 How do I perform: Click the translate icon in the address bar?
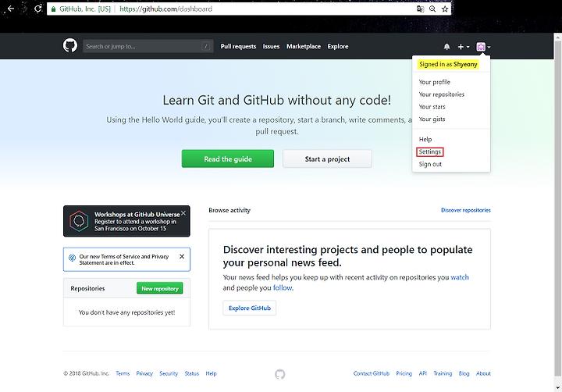coord(420,9)
